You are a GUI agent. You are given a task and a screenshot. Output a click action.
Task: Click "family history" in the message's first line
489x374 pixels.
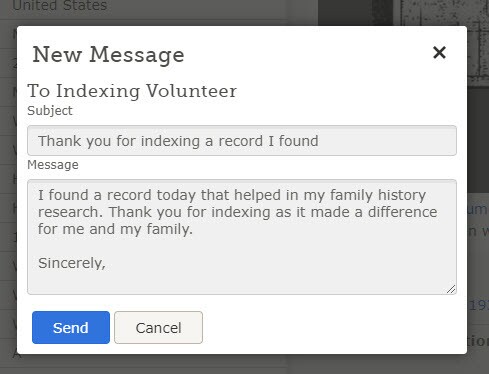(x=378, y=195)
